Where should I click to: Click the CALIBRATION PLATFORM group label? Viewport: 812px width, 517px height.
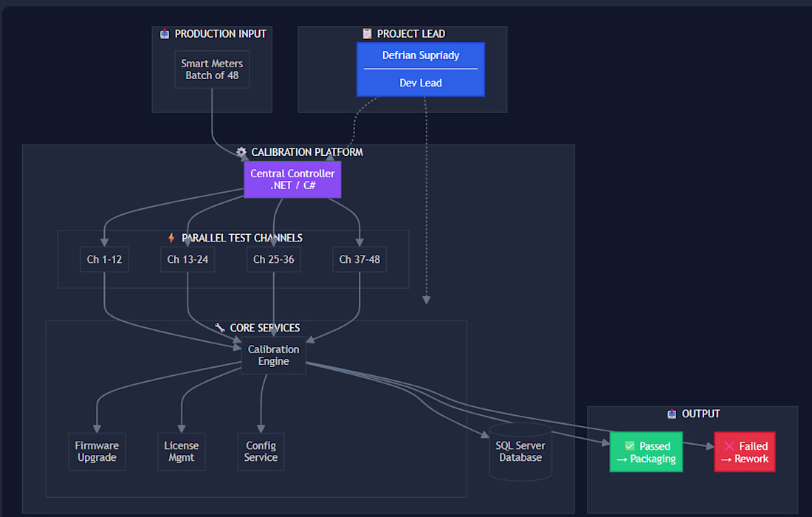click(307, 152)
